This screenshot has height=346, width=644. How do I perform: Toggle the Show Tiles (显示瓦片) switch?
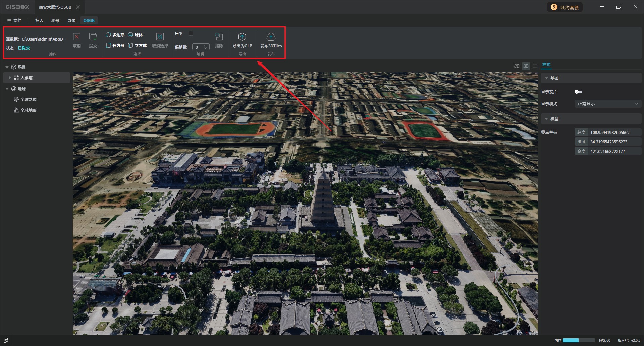(578, 92)
